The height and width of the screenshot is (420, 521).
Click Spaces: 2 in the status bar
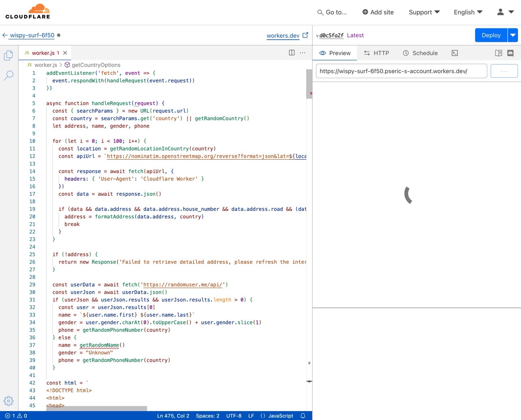(208, 416)
